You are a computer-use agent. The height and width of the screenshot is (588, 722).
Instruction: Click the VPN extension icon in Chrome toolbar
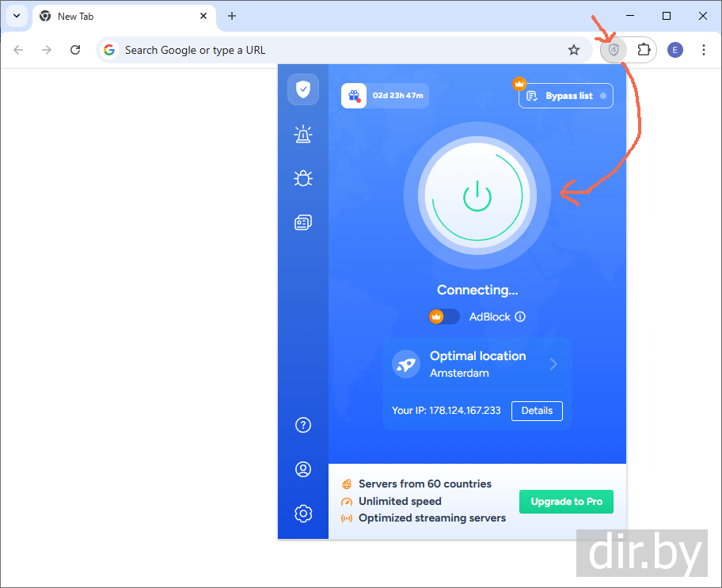[614, 50]
